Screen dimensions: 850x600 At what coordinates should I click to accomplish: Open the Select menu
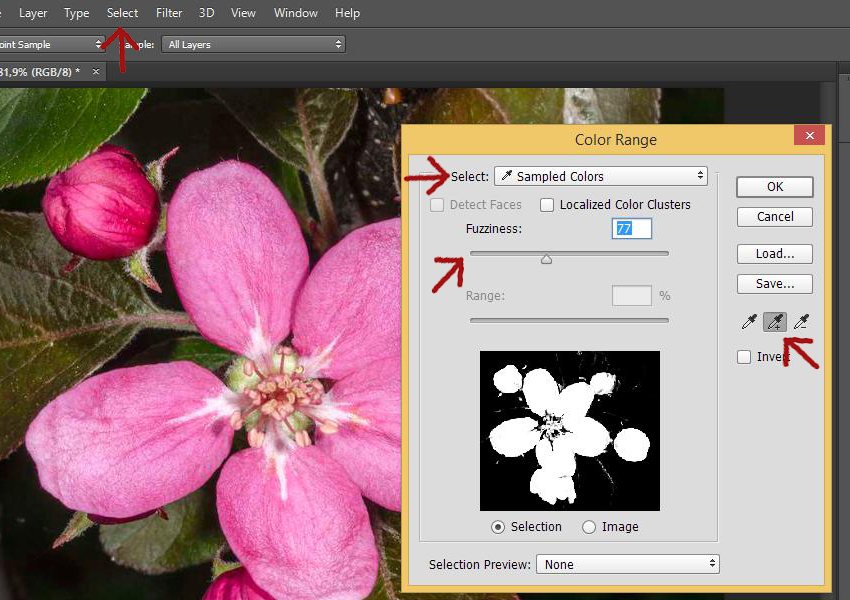pos(122,13)
